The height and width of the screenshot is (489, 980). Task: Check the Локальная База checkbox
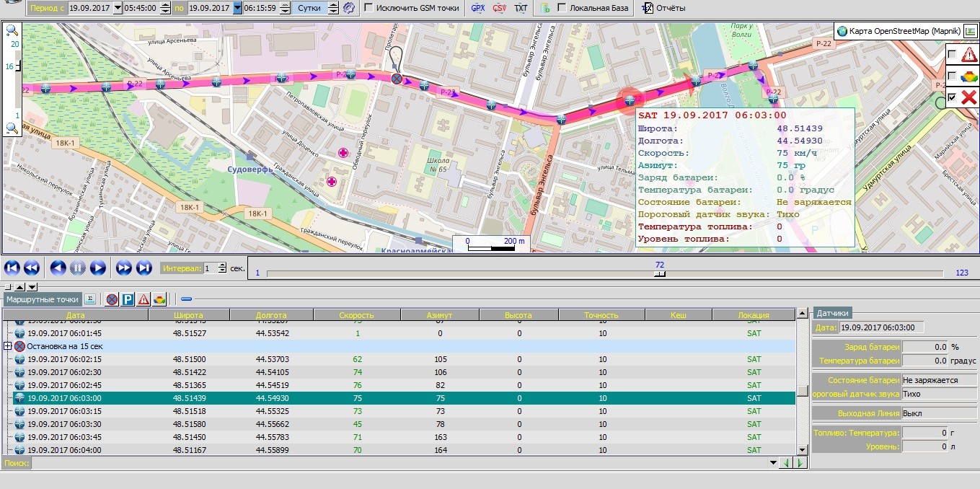(x=562, y=8)
